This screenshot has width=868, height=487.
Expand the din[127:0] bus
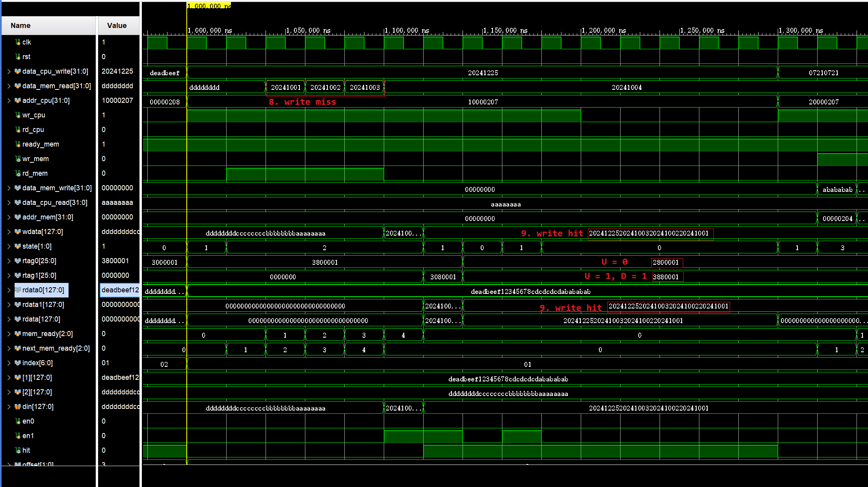9,407
